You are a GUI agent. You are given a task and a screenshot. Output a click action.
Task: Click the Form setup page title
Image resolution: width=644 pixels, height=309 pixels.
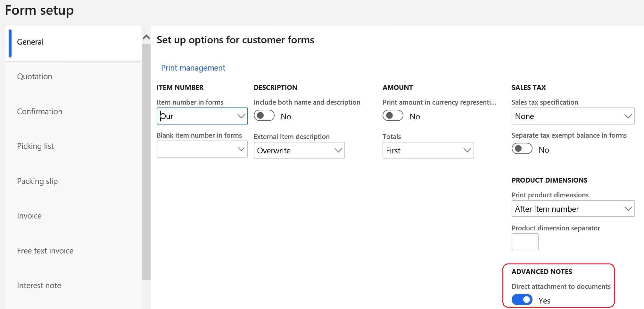(39, 10)
